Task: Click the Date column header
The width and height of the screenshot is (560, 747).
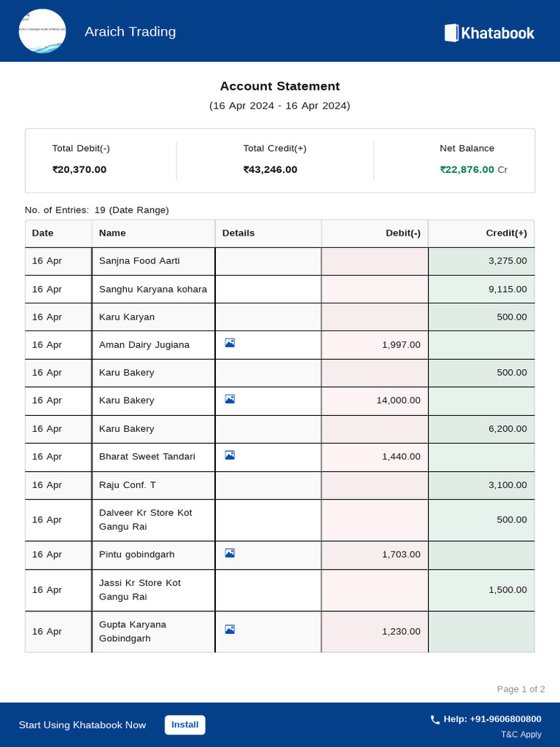Action: [x=43, y=233]
